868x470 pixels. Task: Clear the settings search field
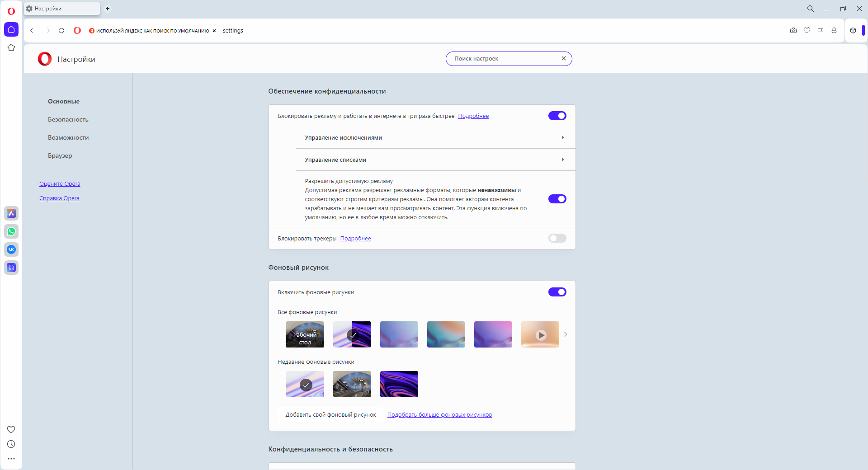[x=564, y=58]
